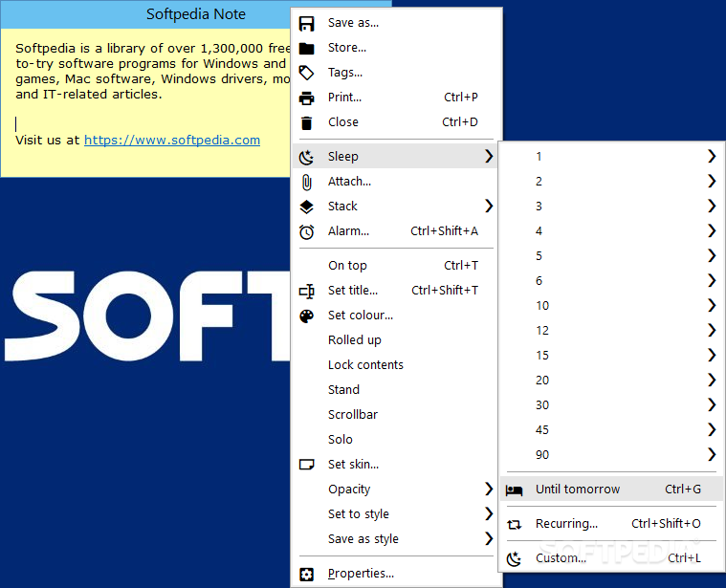Place cursor in the note text area
Screen dimensions: 726x588
click(x=145, y=102)
